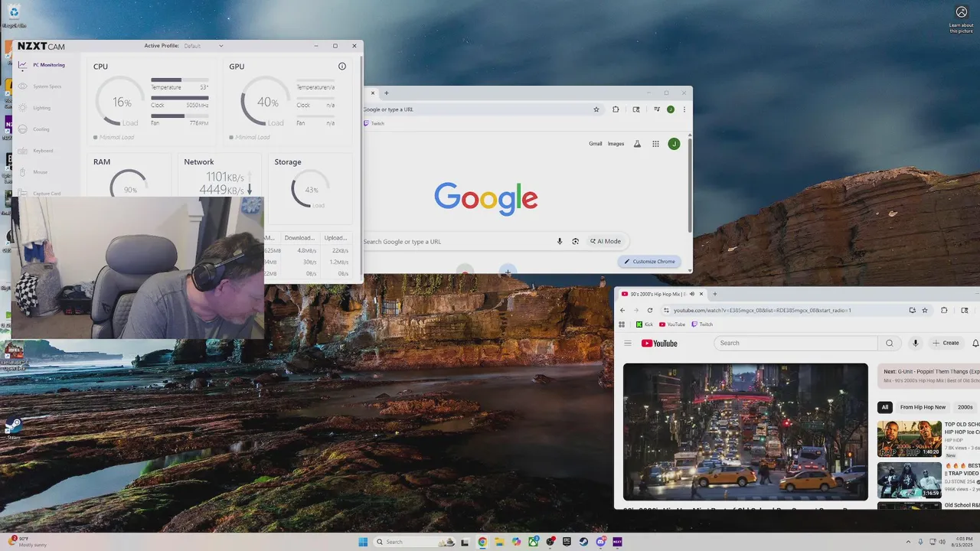Click Download column header in NZXT CAM

(299, 238)
